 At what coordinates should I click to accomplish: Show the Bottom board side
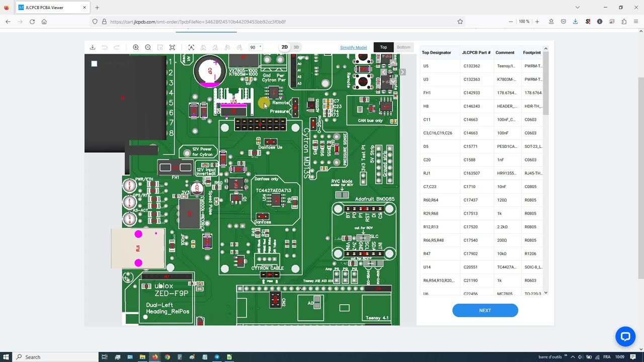404,47
